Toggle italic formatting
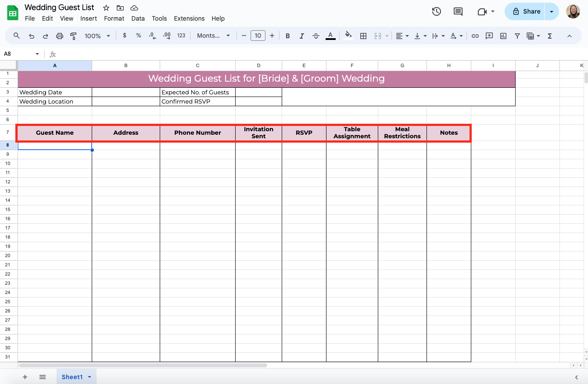The image size is (588, 384). 301,36
